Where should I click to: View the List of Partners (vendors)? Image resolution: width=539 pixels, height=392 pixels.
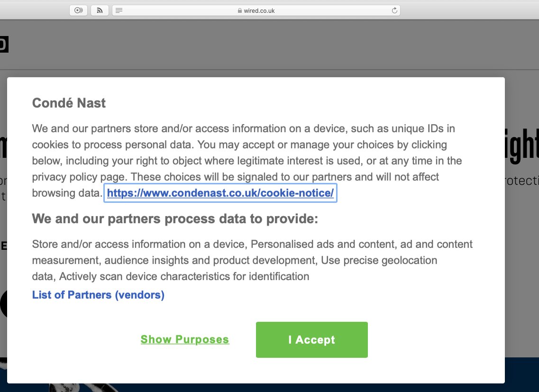tap(98, 294)
